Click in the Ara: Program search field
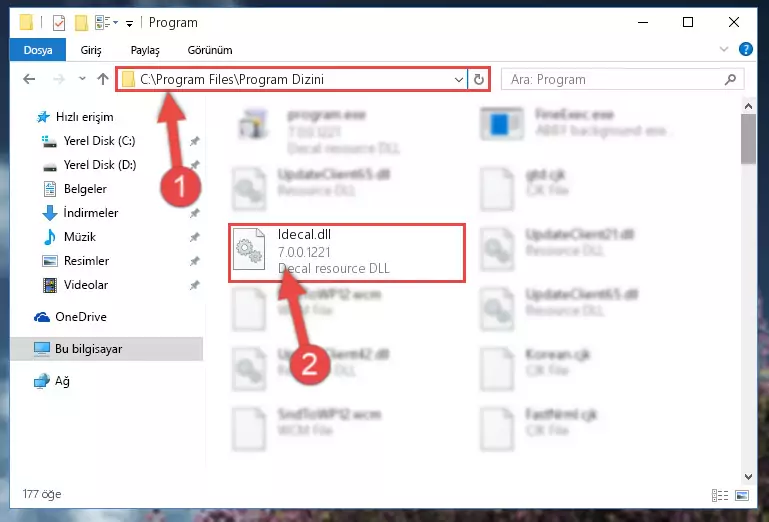Image resolution: width=769 pixels, height=522 pixels. click(x=613, y=79)
